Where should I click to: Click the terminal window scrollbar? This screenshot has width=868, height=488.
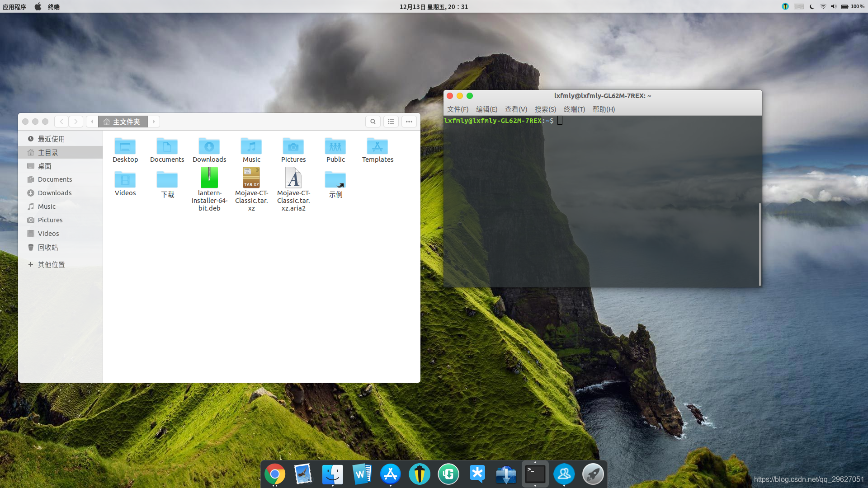tap(759, 244)
